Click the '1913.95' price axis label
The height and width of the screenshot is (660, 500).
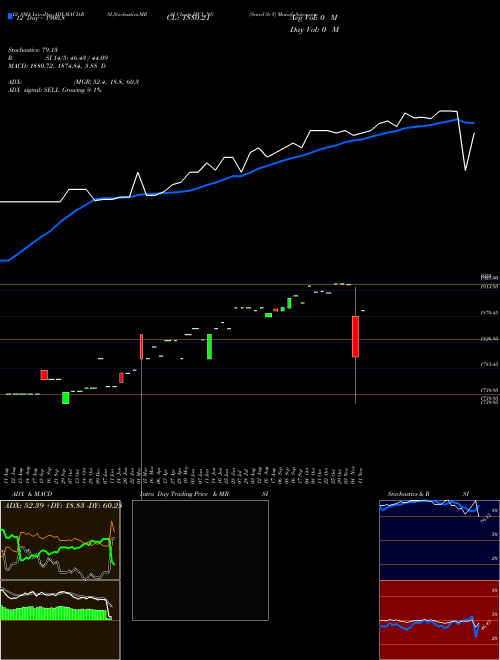(x=489, y=287)
